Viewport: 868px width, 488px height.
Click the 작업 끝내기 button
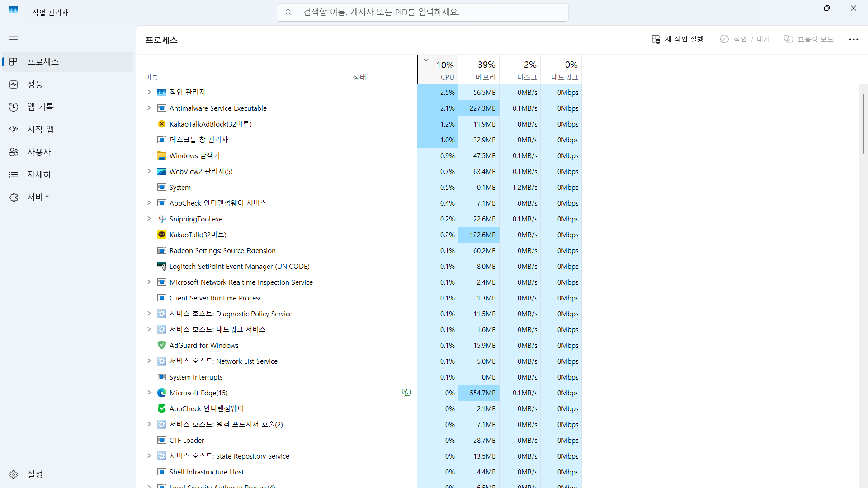point(745,39)
